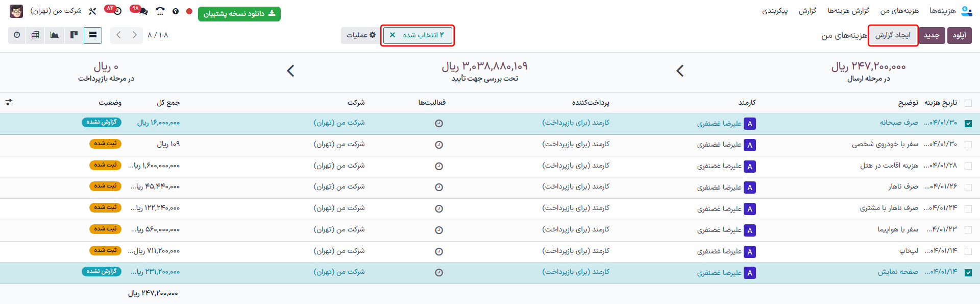980x304 pixels.
Task: Switch to the kanban view icon
Action: pyautogui.click(x=74, y=35)
